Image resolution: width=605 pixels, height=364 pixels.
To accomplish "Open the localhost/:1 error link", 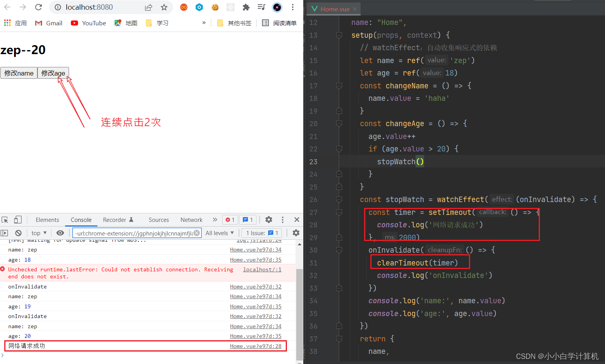I will pos(262,269).
